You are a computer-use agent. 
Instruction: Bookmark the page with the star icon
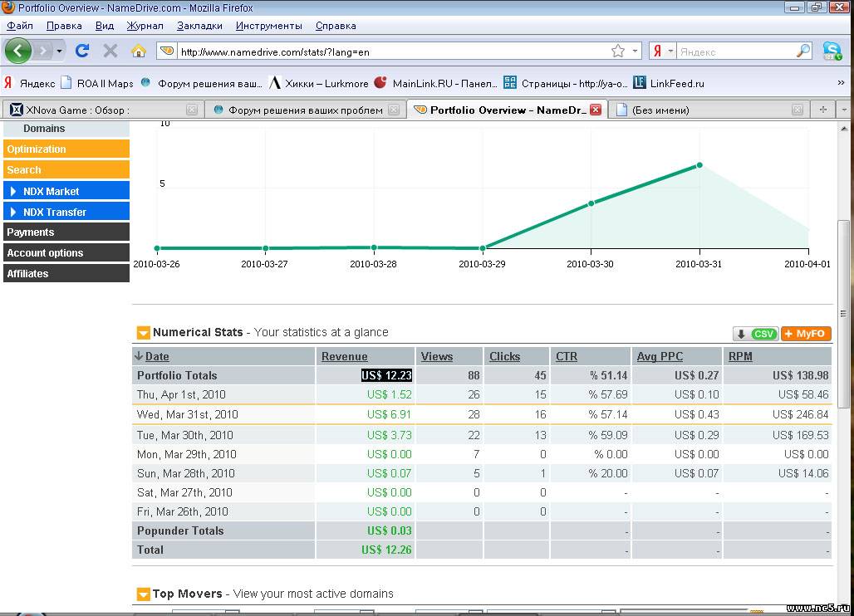[x=617, y=51]
